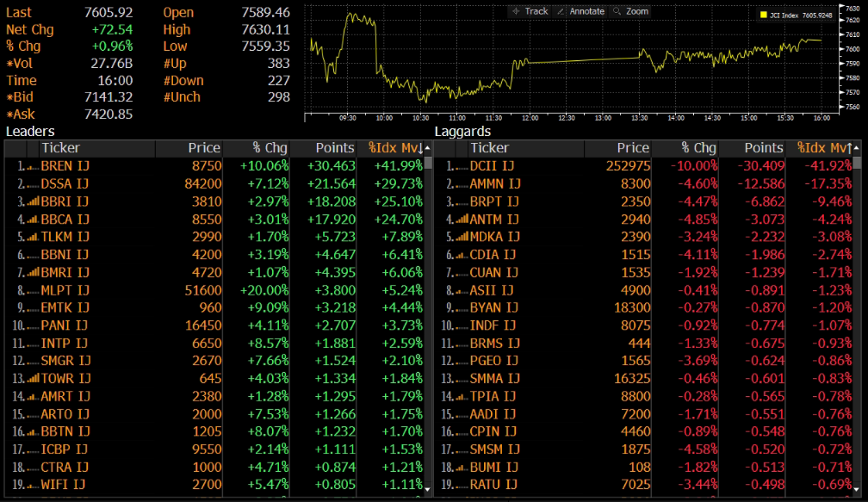The height and width of the screenshot is (502, 868).
Task: Click volume bars icon beside ANTM IJ
Action: 462,220
